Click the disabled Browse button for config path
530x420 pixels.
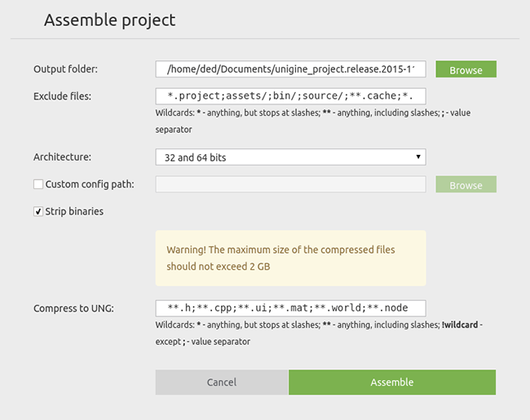pos(466,184)
